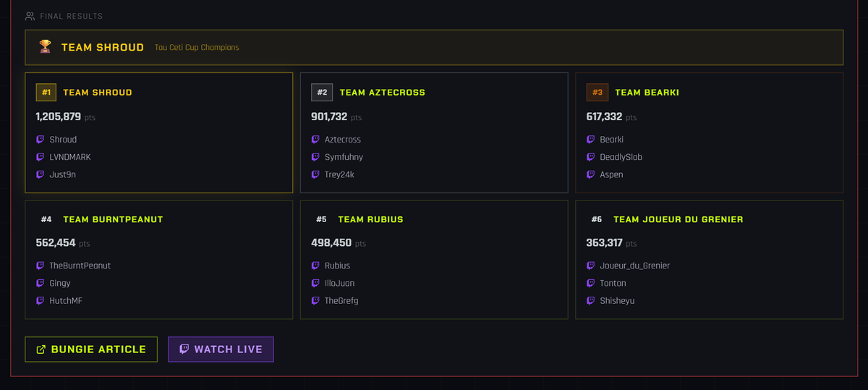
Task: Click the Twitch icon beside Just9n
Action: pos(41,174)
